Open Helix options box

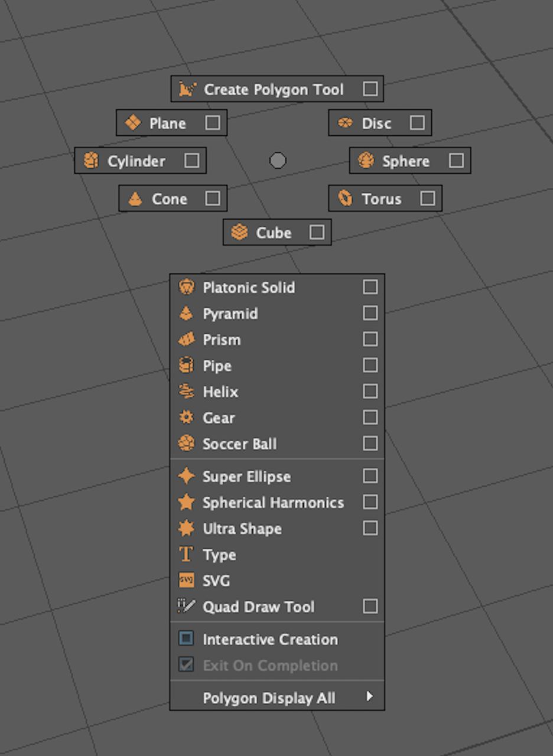click(370, 391)
